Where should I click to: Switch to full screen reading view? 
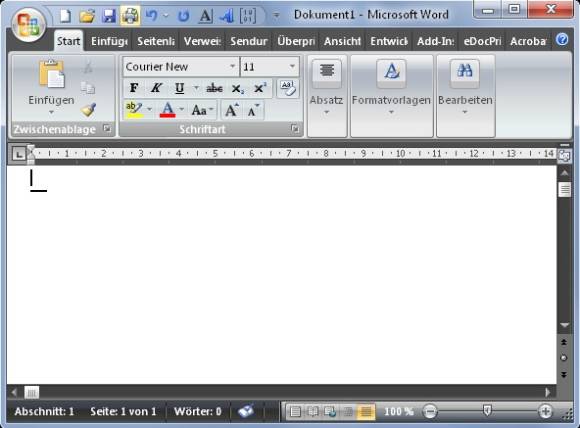(313, 411)
